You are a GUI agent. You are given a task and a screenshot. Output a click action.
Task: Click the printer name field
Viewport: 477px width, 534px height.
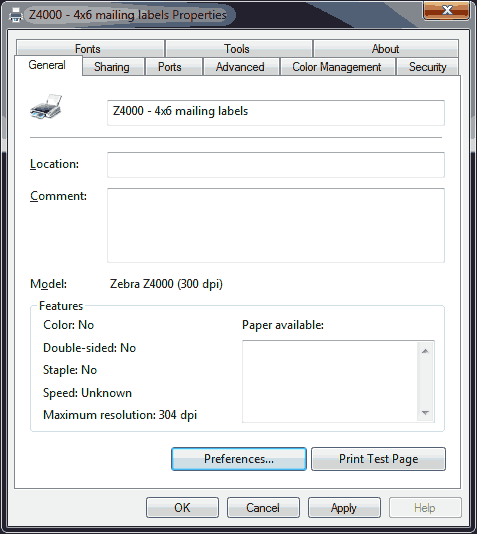pos(276,113)
